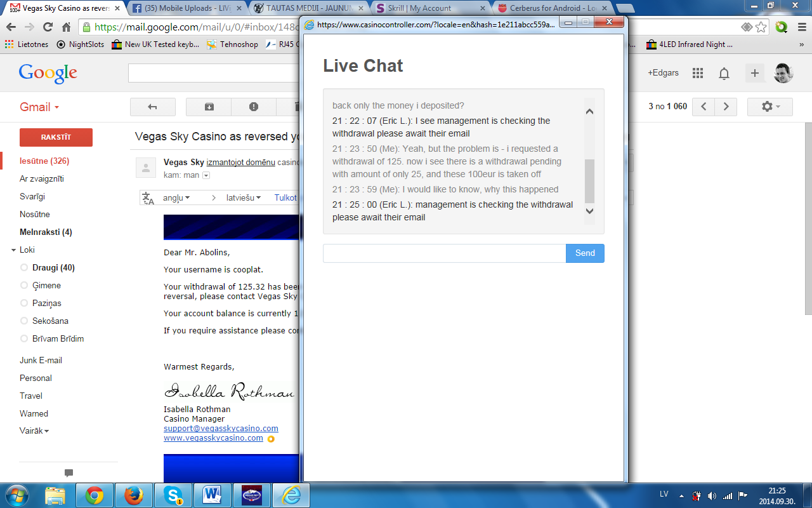812x508 pixels.
Task: Open the Gmail product dropdown
Action: point(39,107)
